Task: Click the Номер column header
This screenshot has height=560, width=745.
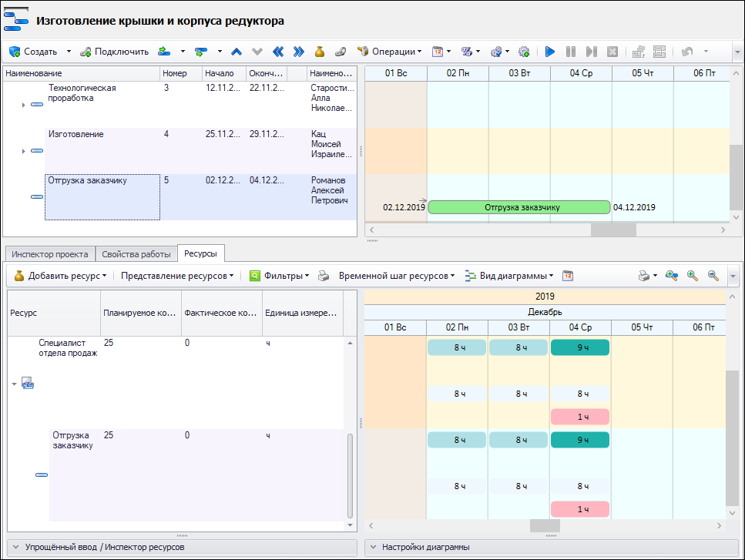Action: pyautogui.click(x=181, y=74)
